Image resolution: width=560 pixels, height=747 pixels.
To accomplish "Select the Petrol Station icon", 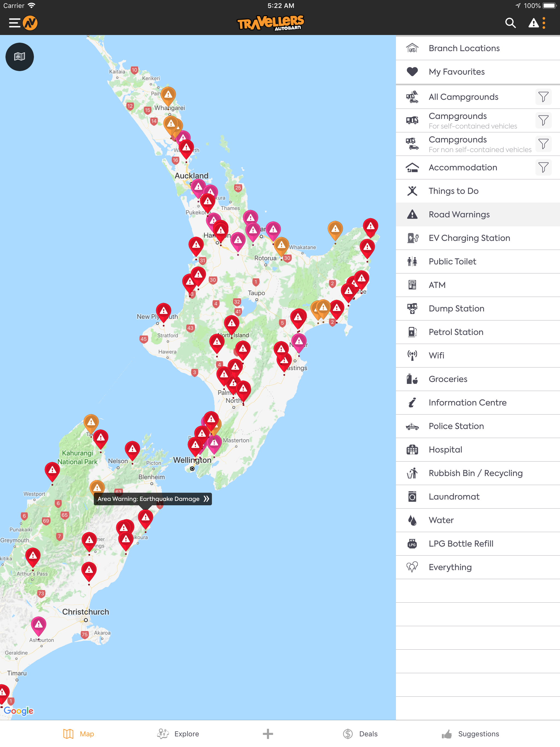I will coord(412,332).
